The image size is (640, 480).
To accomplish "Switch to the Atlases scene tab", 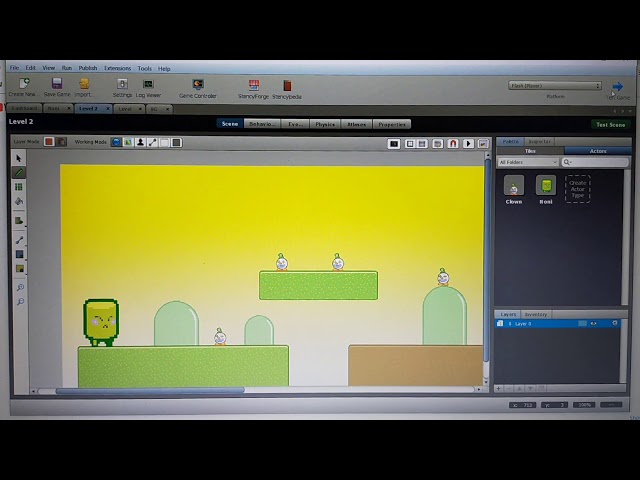I will 357,124.
